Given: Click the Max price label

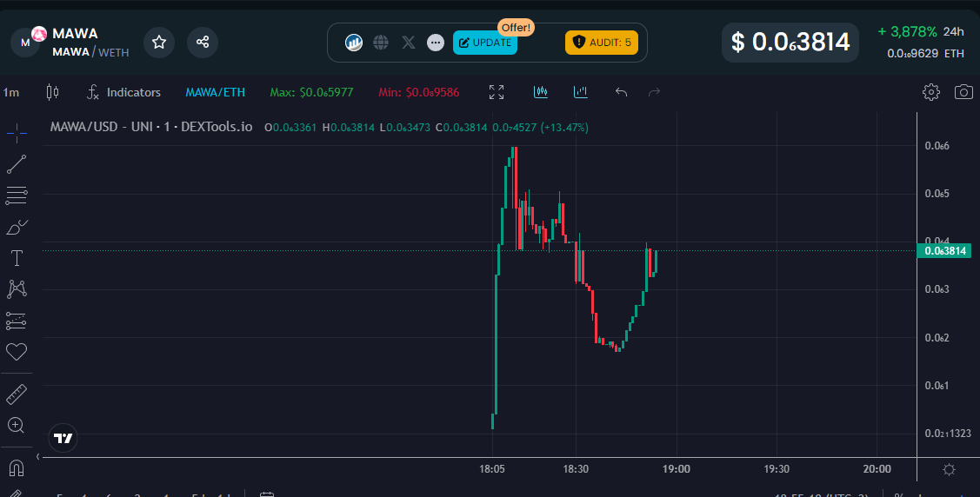Looking at the screenshot, I should pyautogui.click(x=311, y=92).
